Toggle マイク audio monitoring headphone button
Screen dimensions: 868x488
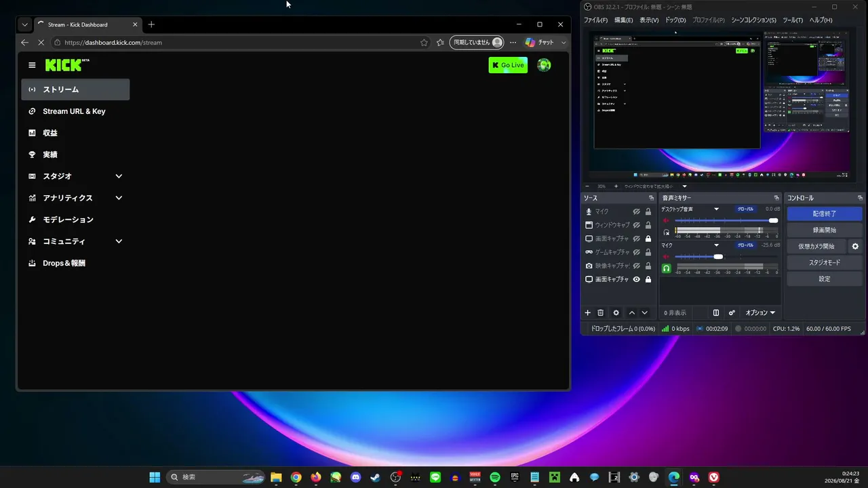666,268
